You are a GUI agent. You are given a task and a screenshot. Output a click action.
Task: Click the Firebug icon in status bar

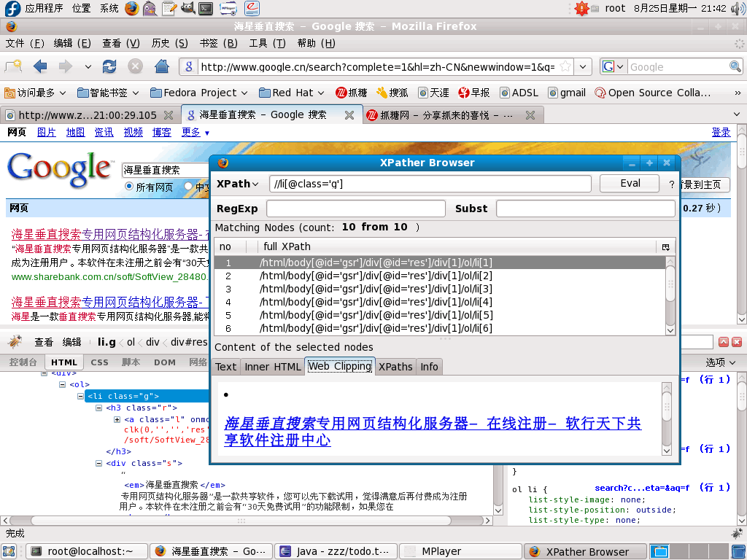(x=737, y=533)
